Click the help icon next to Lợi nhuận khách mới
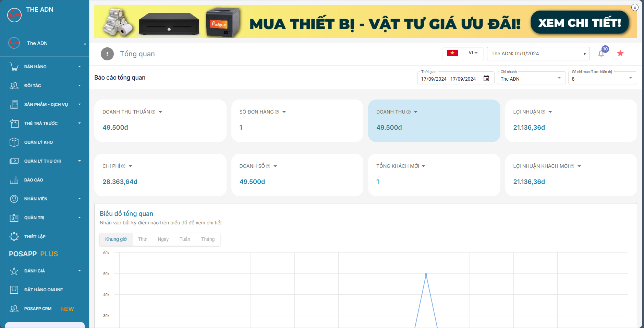Viewport: 644px width, 328px height. (572, 166)
